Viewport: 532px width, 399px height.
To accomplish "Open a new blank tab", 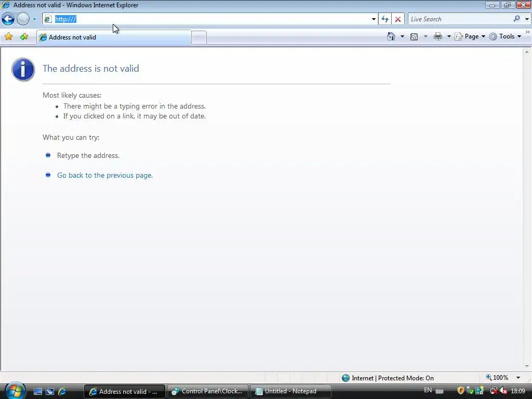I will (x=199, y=37).
